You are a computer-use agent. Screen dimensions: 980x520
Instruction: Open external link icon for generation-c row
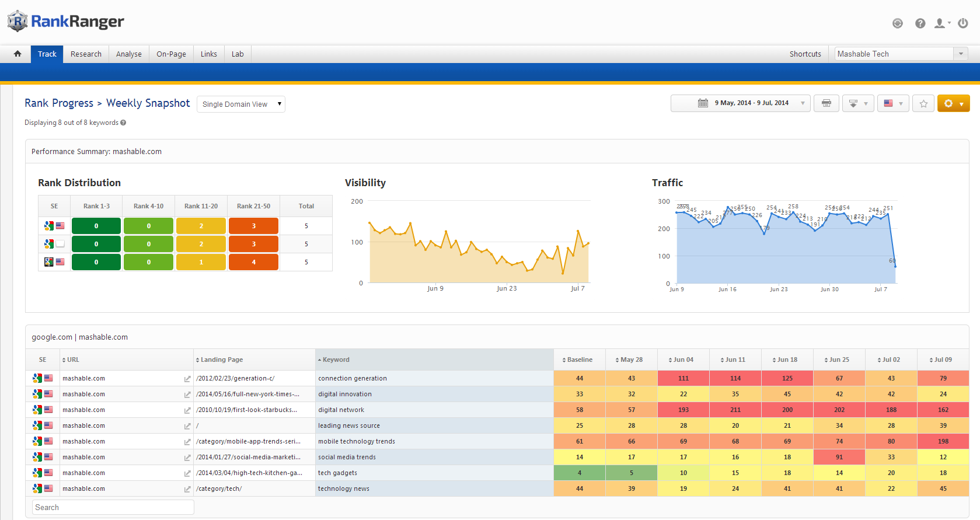point(187,379)
